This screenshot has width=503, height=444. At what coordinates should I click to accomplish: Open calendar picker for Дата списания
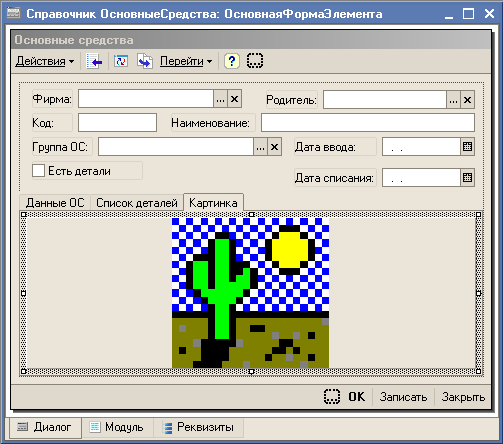[x=467, y=178]
